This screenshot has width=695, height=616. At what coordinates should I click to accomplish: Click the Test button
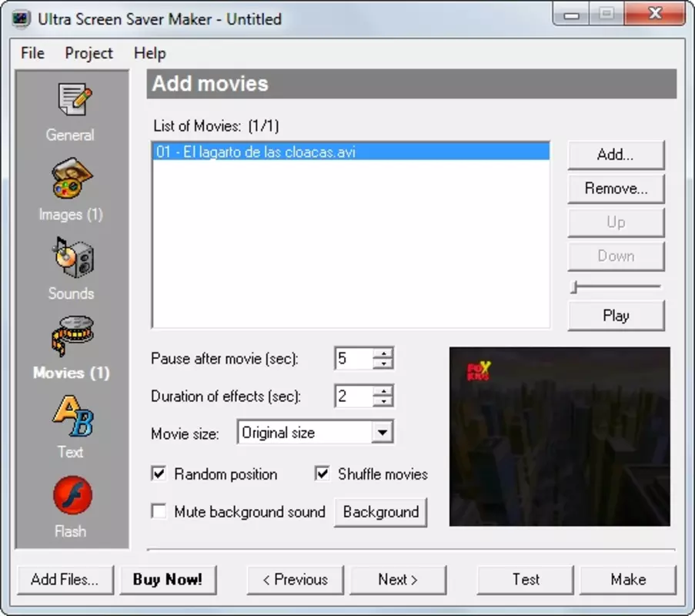pyautogui.click(x=525, y=580)
